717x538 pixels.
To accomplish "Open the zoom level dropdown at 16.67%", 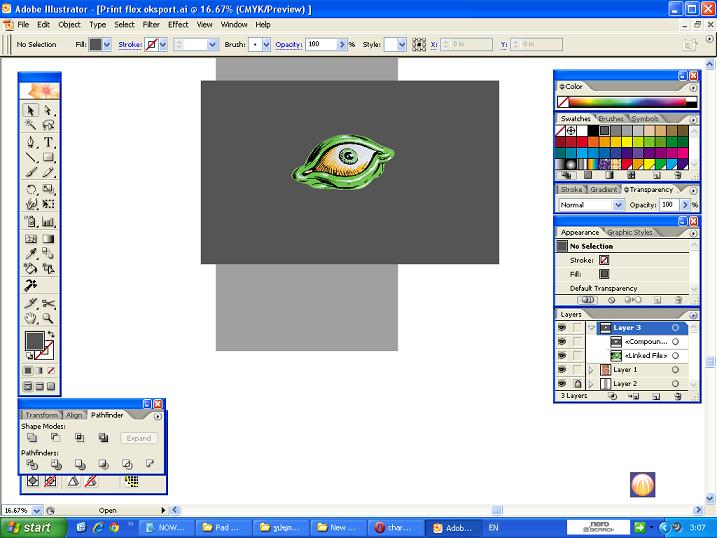I will pyautogui.click(x=37, y=510).
